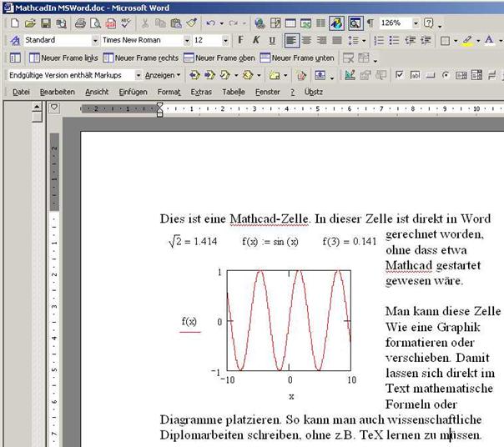Click the font color 'A' icon
This screenshot has height=447, width=504.
tap(488, 40)
